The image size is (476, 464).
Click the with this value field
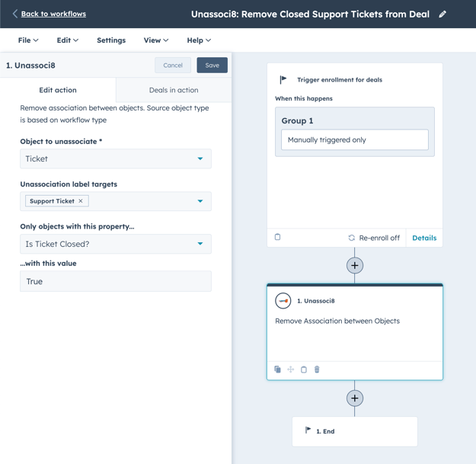116,281
